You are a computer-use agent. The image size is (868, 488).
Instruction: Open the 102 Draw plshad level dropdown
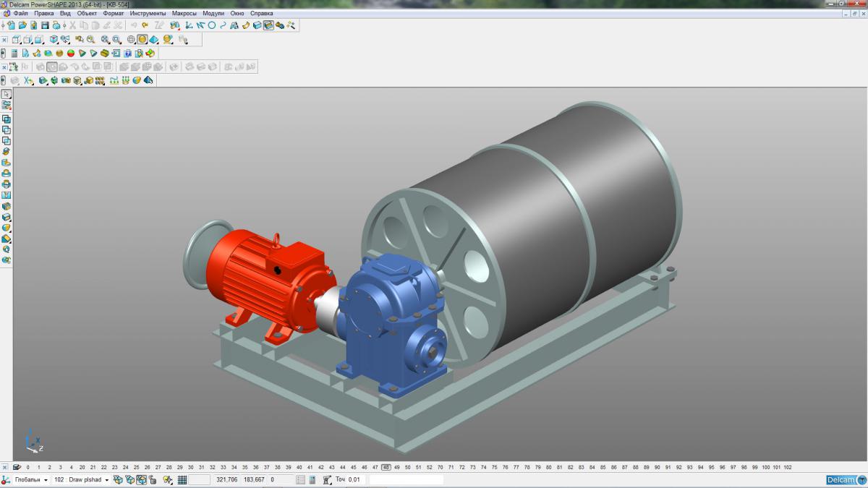coord(107,480)
